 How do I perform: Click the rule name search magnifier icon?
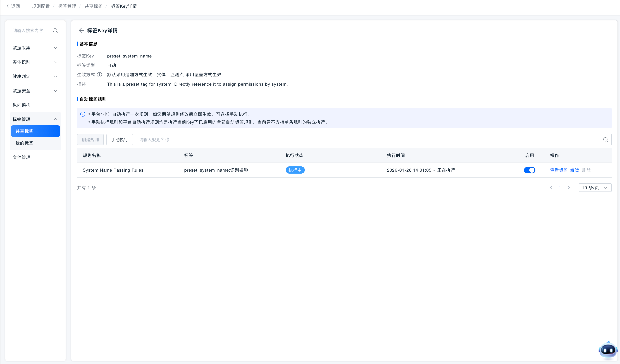[605, 140]
